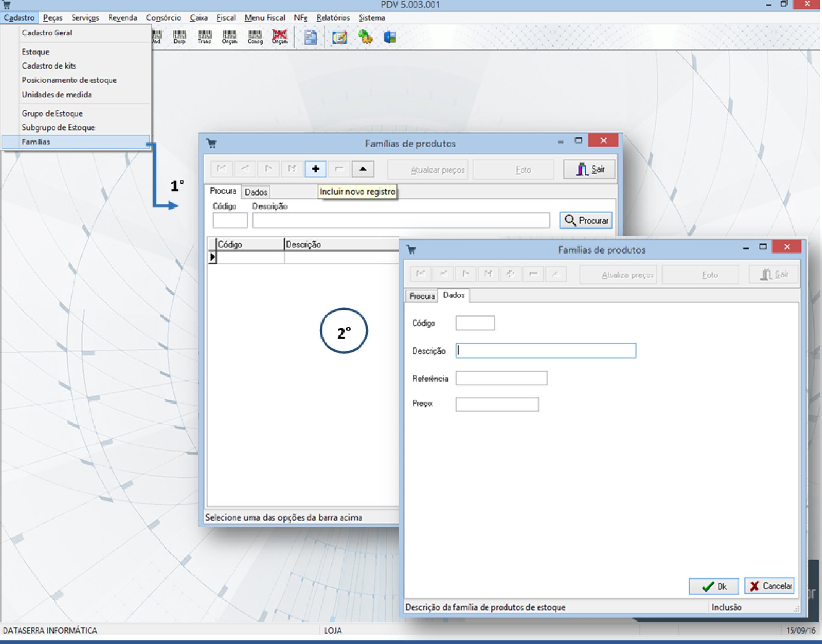Click the blue window panel toolbar icon
Screen dimensions: 822x644
click(390, 37)
